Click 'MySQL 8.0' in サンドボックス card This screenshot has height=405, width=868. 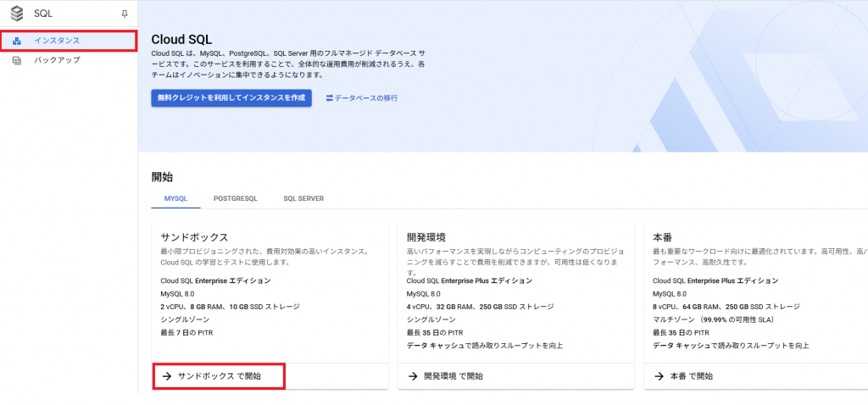point(177,294)
